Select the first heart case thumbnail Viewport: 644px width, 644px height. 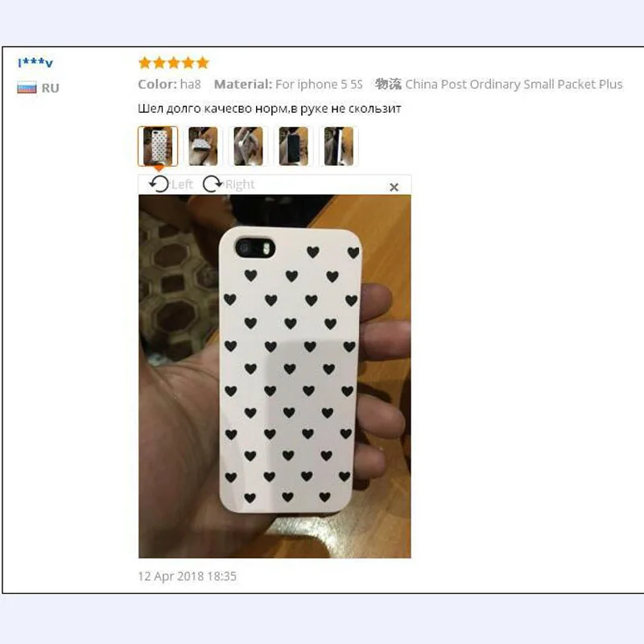[158, 147]
